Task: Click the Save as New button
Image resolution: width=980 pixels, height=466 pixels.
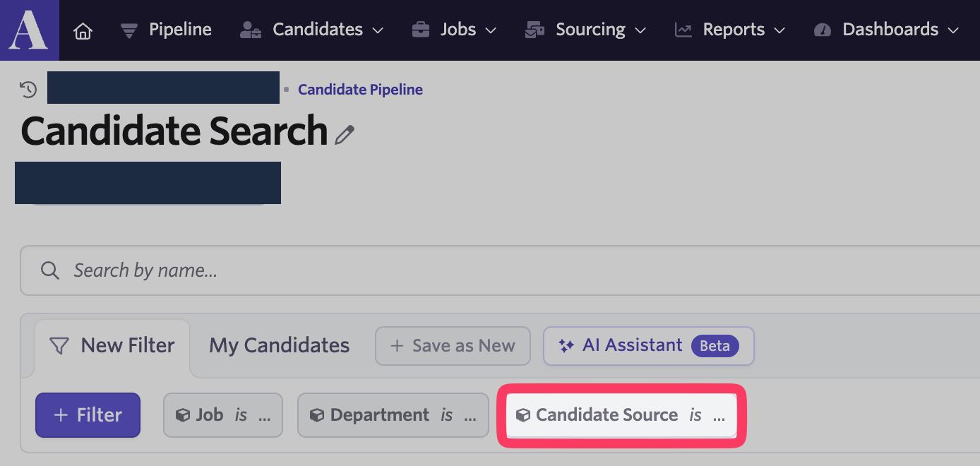Action: [453, 346]
